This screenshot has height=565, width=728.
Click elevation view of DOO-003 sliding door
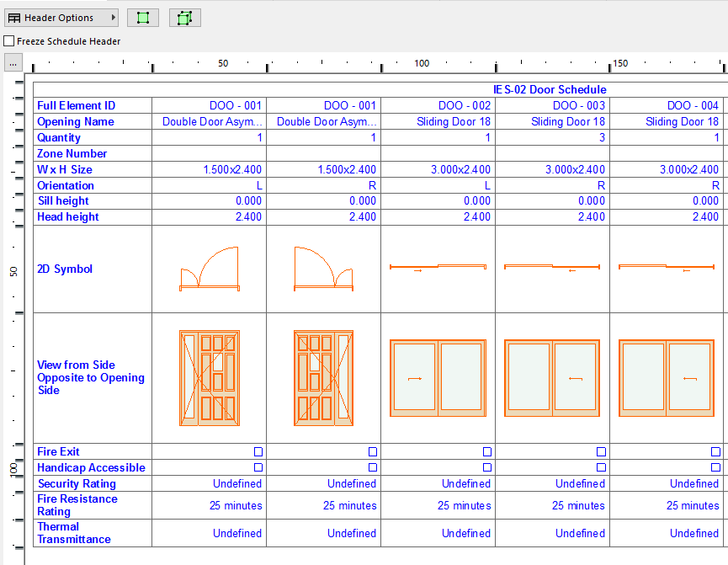pos(552,378)
